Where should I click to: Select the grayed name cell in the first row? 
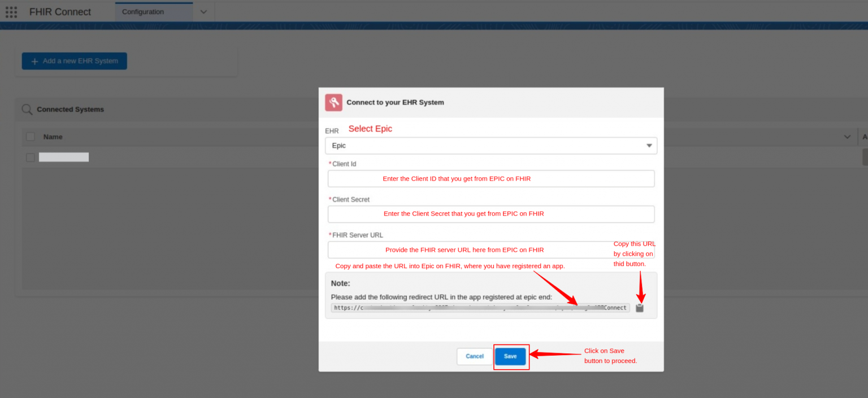point(63,157)
